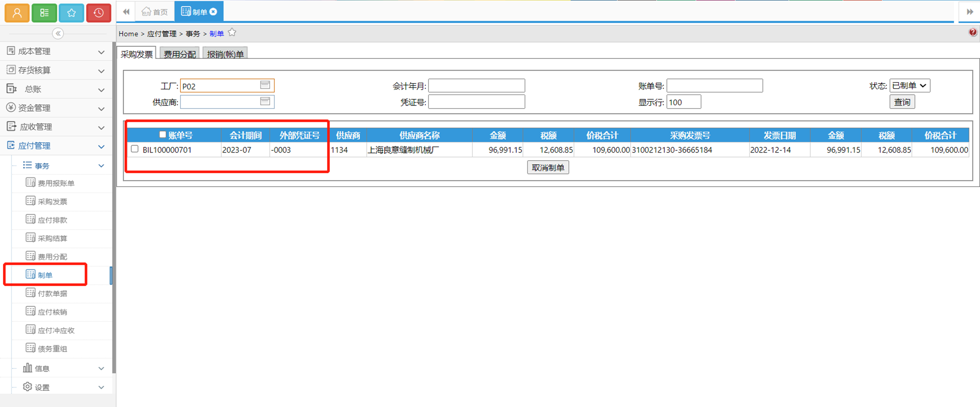Click the 设置 gear icon

[x=27, y=386]
